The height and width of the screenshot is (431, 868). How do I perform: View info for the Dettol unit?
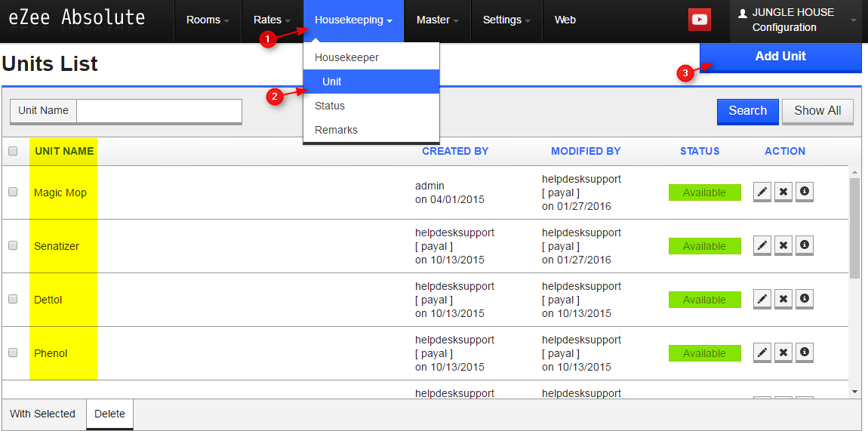click(805, 300)
